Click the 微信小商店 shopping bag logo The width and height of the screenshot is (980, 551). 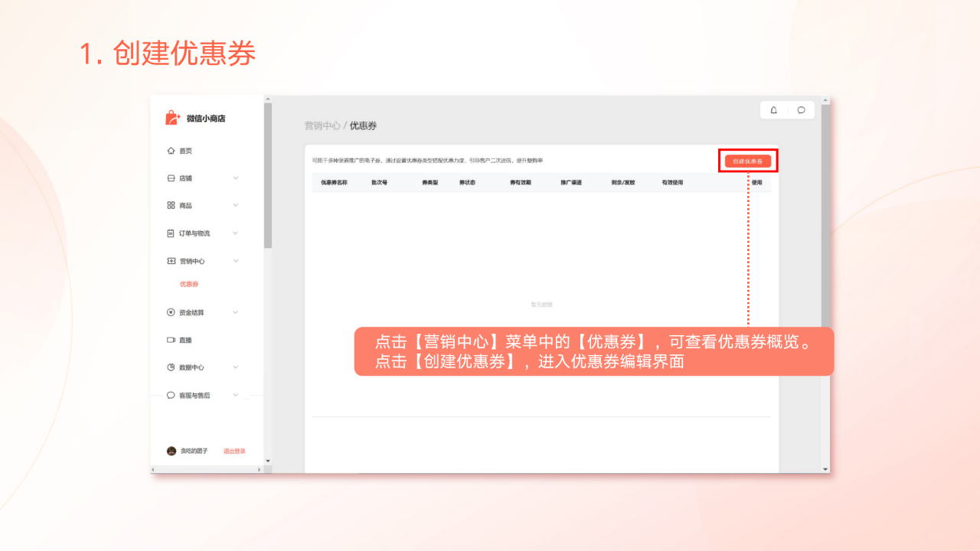tap(172, 118)
